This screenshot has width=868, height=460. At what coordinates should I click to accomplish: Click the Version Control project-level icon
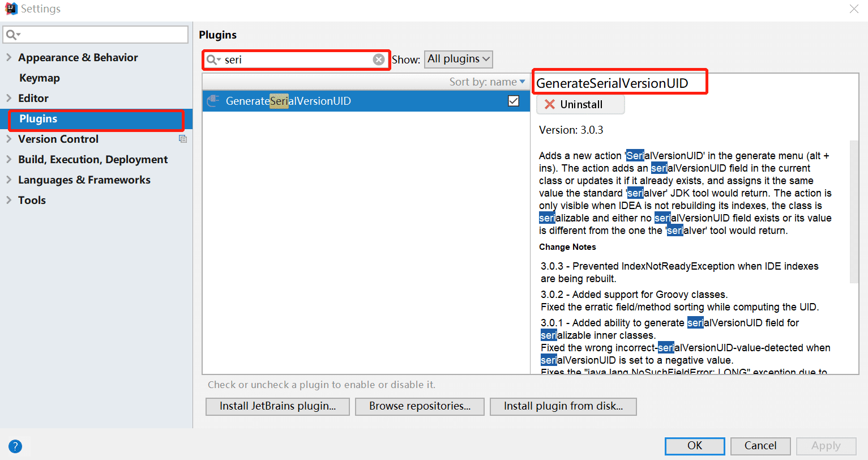(183, 139)
